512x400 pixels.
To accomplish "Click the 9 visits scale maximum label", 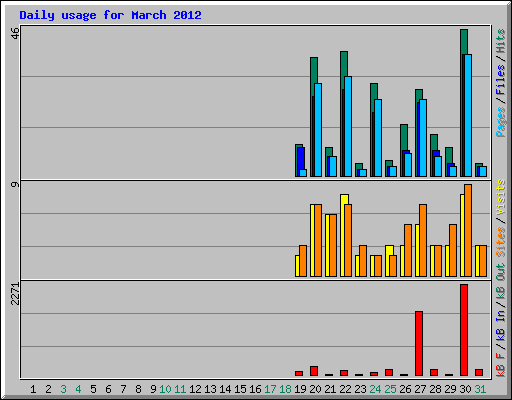I will [15, 184].
